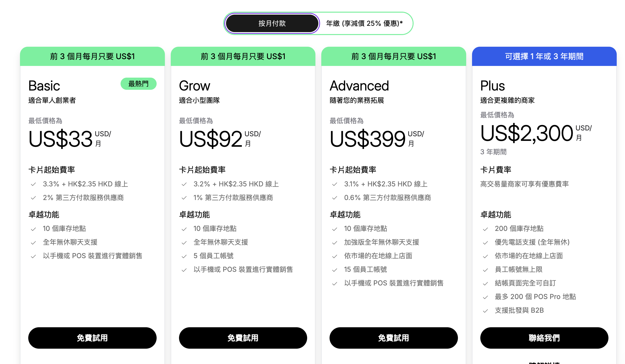Click the checkmark beside Basic's 3.3% online card rate
Viewport: 625px width, 364px height.
point(33,184)
